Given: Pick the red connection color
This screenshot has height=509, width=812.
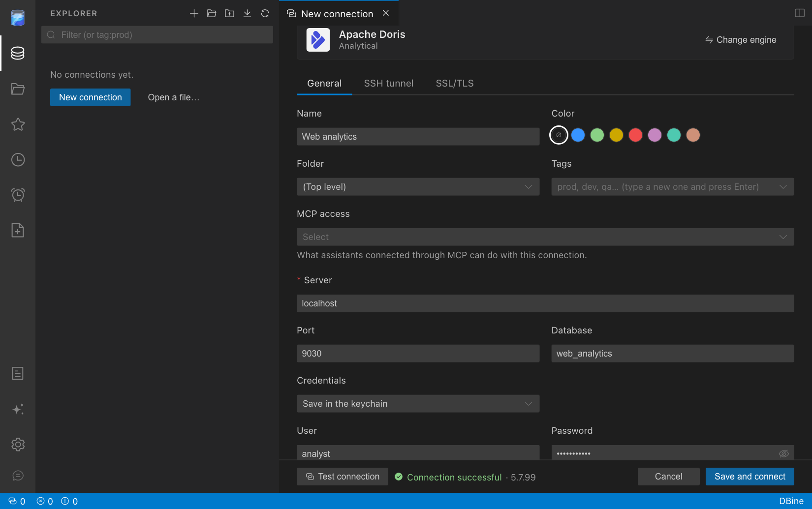Looking at the screenshot, I should coord(635,135).
